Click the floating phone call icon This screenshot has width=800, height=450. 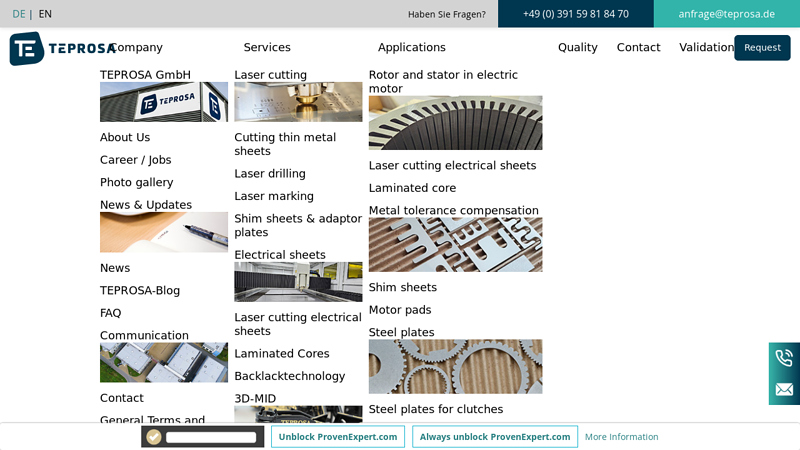[x=784, y=358]
